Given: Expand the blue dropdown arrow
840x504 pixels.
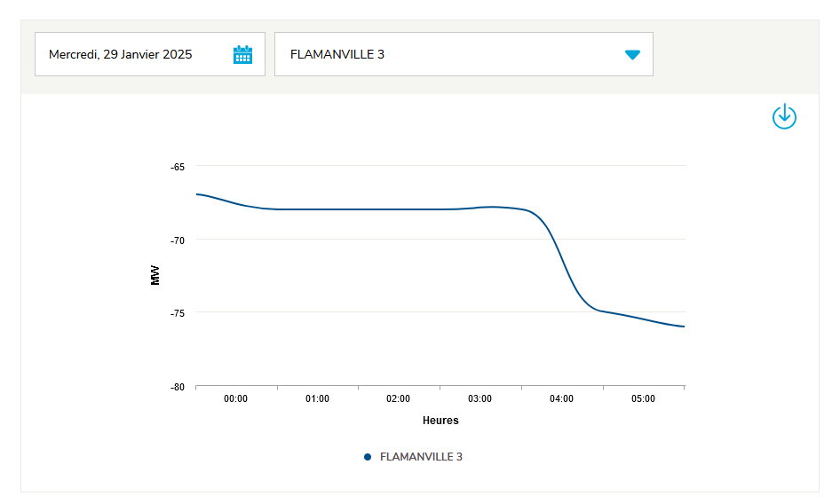Looking at the screenshot, I should point(632,54).
